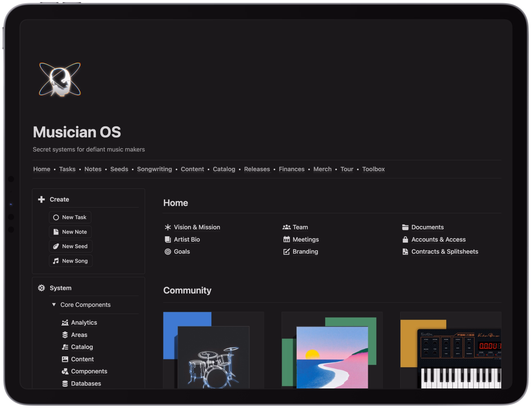The image size is (532, 410).
Task: Open the Merch page from navigation
Action: (x=322, y=169)
